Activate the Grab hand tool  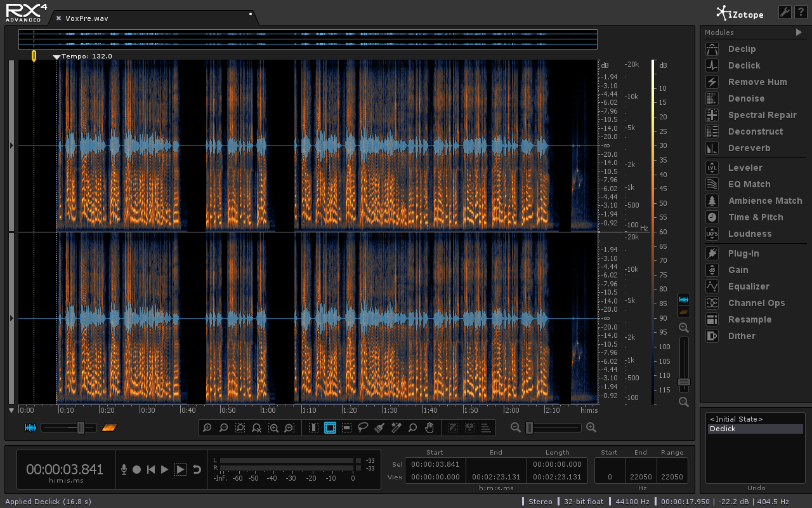(429, 428)
